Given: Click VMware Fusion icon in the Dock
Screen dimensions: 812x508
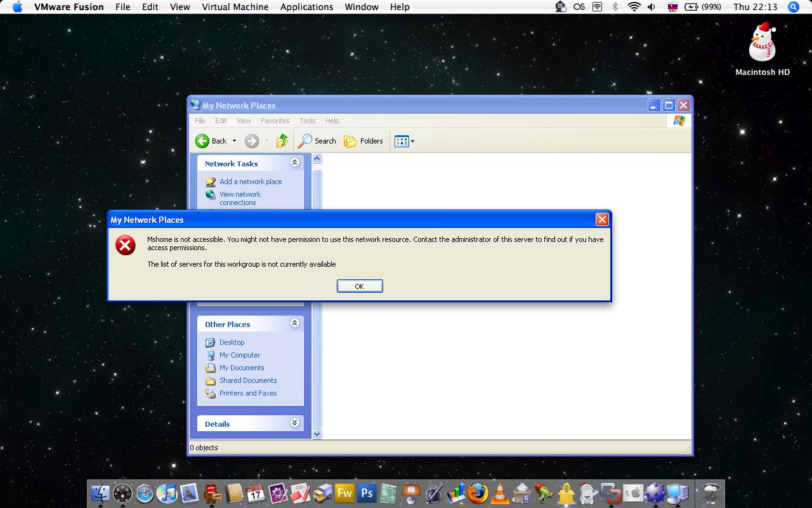Looking at the screenshot, I should point(611,493).
